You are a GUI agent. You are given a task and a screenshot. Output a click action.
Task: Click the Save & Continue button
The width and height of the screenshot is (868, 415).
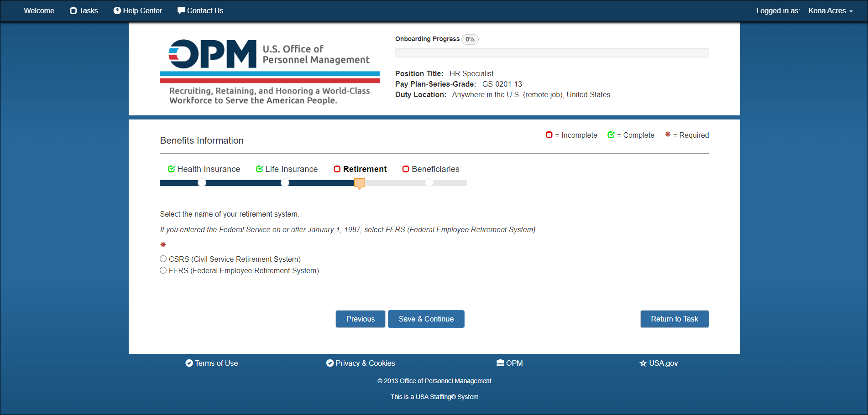426,319
